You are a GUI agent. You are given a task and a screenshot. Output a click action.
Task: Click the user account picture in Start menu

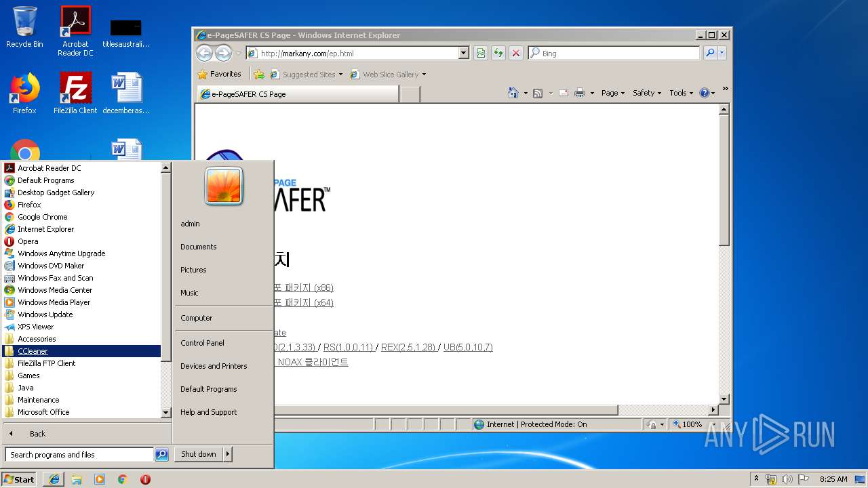[x=224, y=186]
